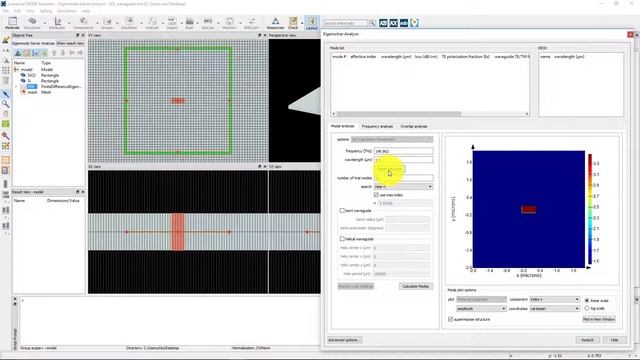
Task: Click the Show result view button
Action: [x=70, y=43]
